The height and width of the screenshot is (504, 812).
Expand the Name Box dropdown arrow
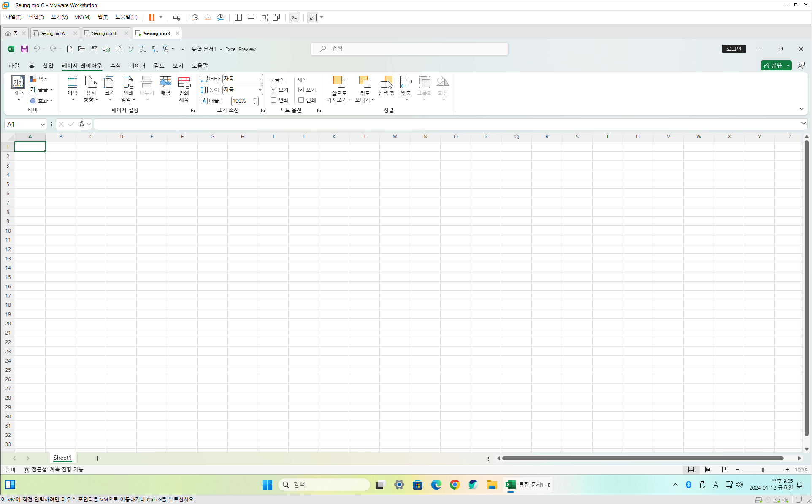pyautogui.click(x=42, y=125)
